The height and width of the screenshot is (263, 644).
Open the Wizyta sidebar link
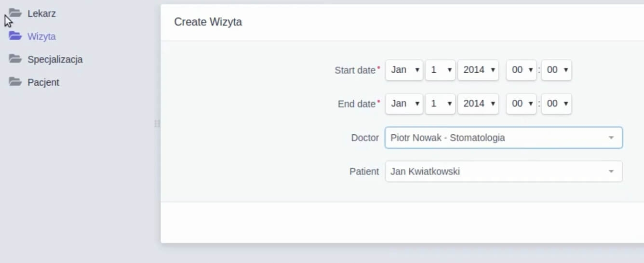coord(41,37)
